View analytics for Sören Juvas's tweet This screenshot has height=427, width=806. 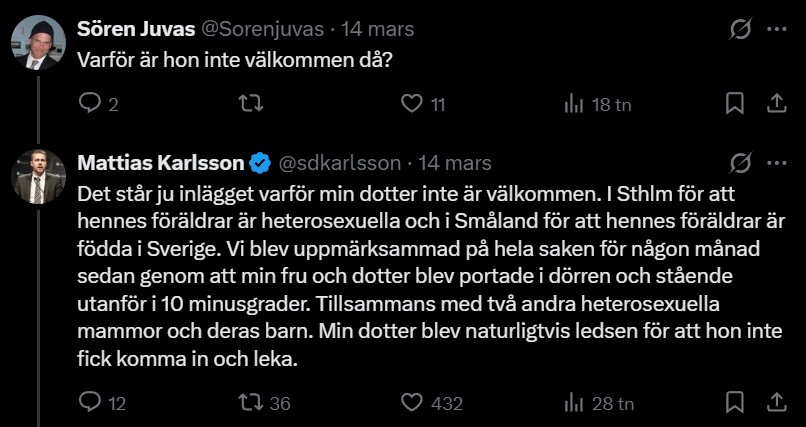(x=574, y=103)
